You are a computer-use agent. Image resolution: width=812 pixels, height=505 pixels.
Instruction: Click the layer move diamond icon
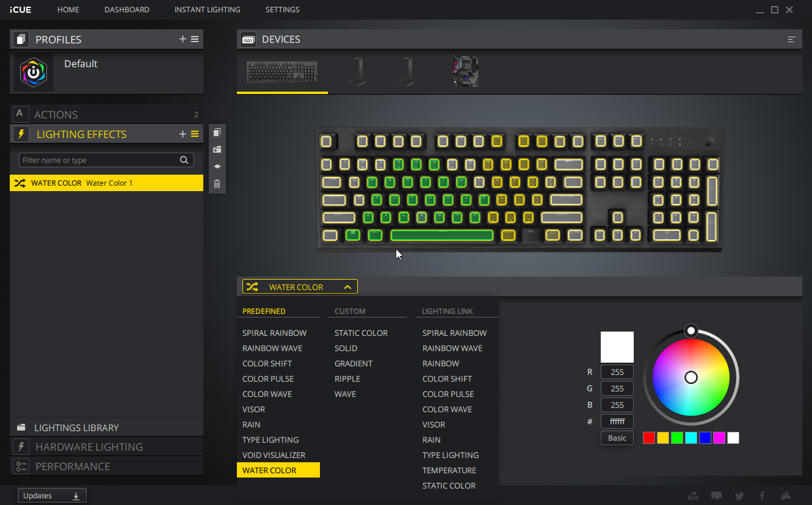pos(217,166)
